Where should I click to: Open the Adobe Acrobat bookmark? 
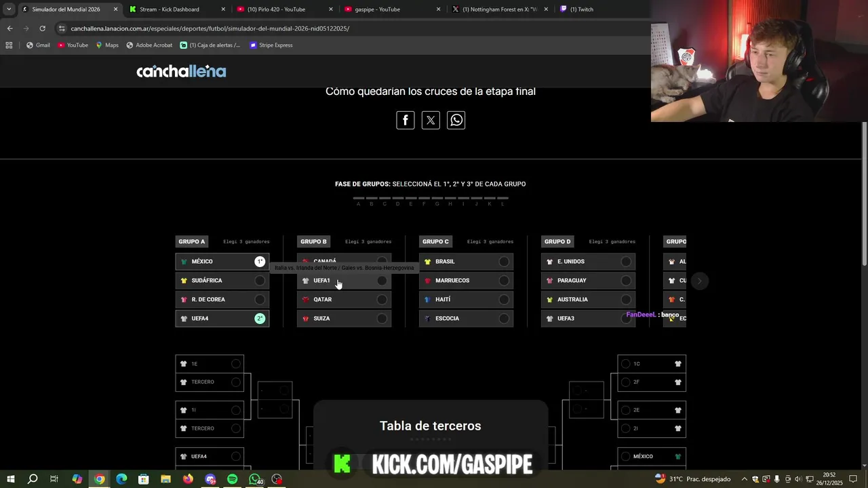(x=149, y=45)
